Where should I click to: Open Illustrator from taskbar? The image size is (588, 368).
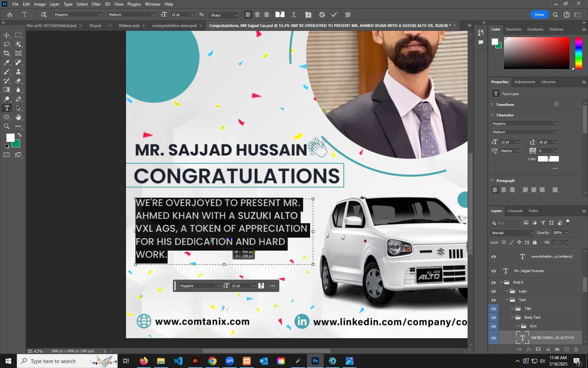195,361
